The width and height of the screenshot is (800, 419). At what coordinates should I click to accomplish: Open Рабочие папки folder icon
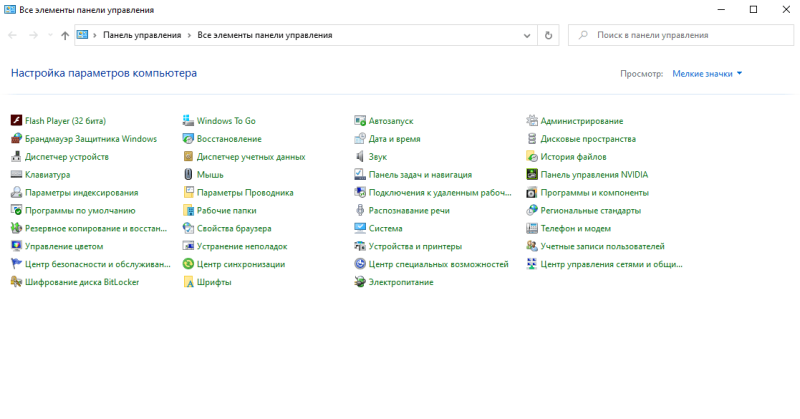tap(188, 210)
